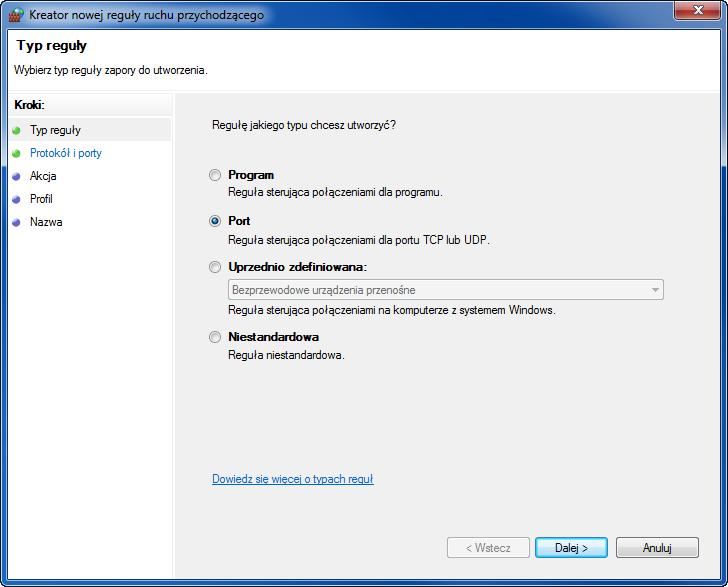Open Dowiedz się więcej o typach reguł link

pos(292,479)
